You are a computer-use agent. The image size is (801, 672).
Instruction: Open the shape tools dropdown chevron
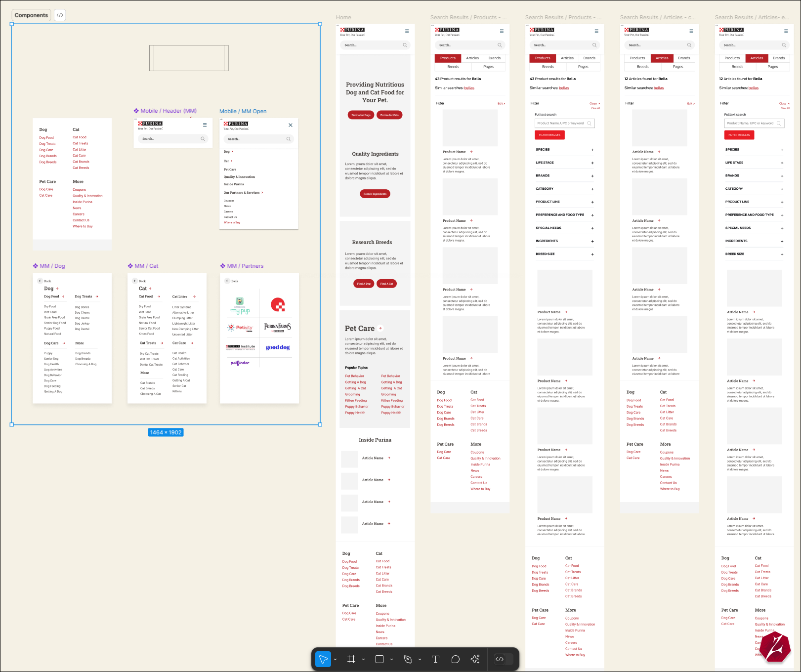(x=392, y=660)
